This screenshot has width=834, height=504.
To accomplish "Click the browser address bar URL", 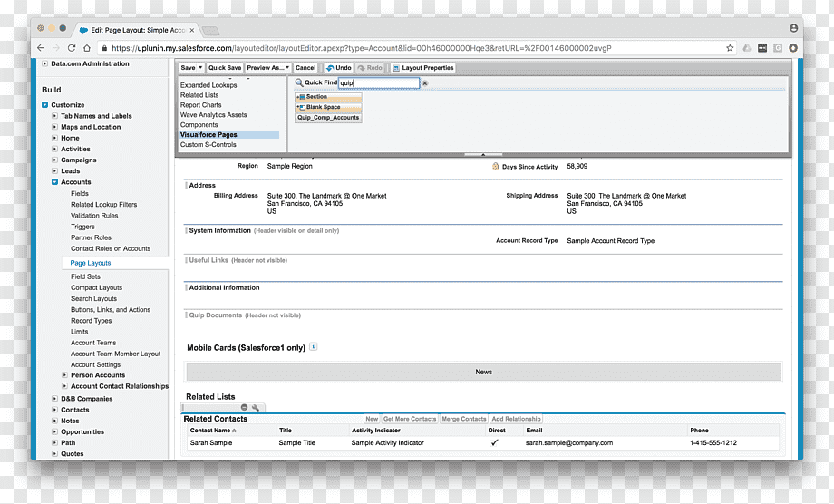I will [362, 48].
